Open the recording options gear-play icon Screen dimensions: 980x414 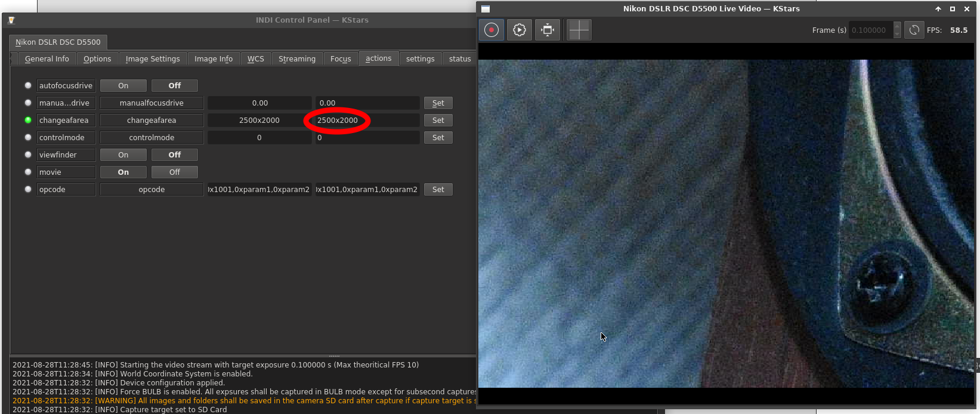[x=520, y=30]
